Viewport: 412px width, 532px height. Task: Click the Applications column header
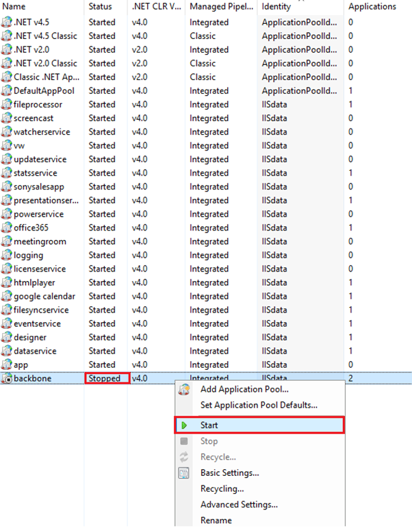372,6
